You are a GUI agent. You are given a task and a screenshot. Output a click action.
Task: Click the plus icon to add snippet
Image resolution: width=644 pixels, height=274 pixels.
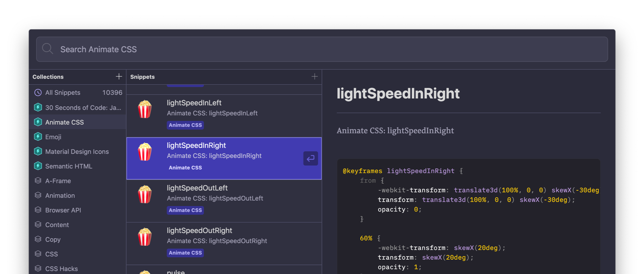coord(314,77)
